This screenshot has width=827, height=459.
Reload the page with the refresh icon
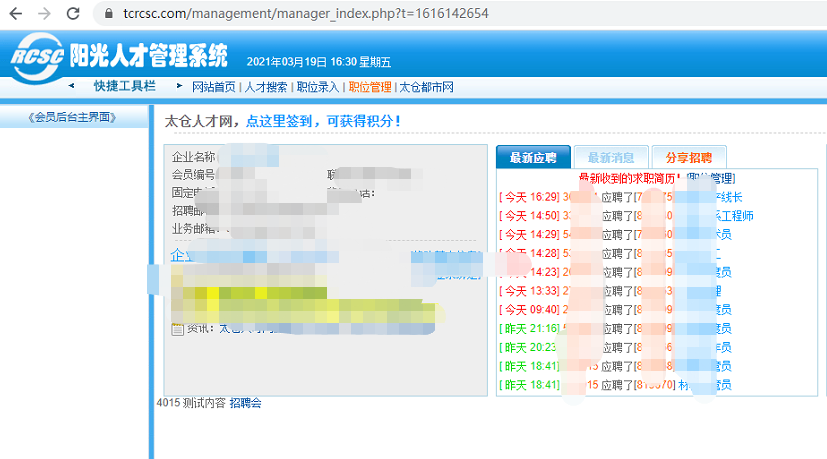[x=73, y=13]
